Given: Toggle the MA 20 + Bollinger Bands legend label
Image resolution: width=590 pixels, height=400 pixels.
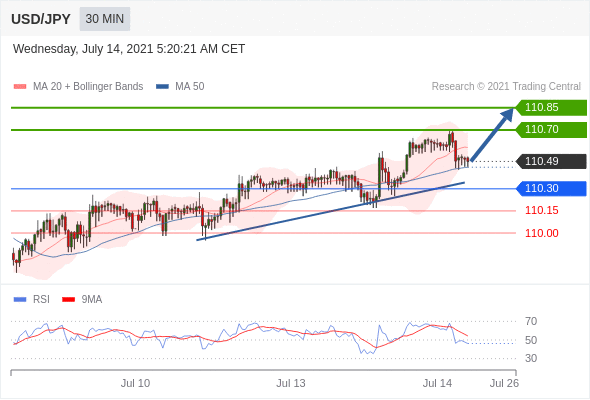Looking at the screenshot, I should [x=88, y=87].
